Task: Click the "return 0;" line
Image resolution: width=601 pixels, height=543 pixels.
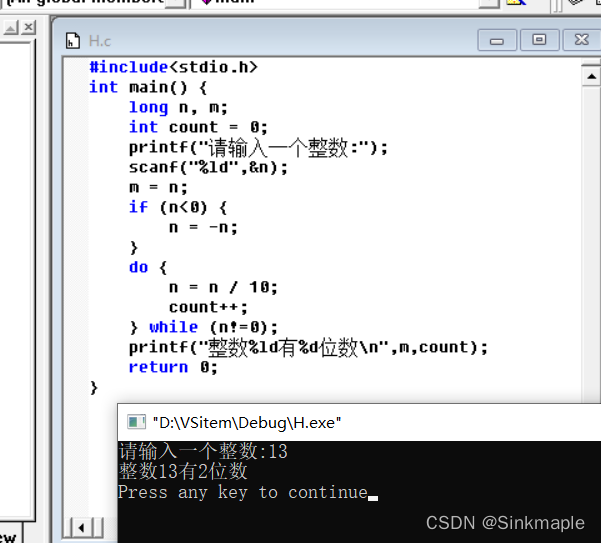Action: tap(173, 367)
